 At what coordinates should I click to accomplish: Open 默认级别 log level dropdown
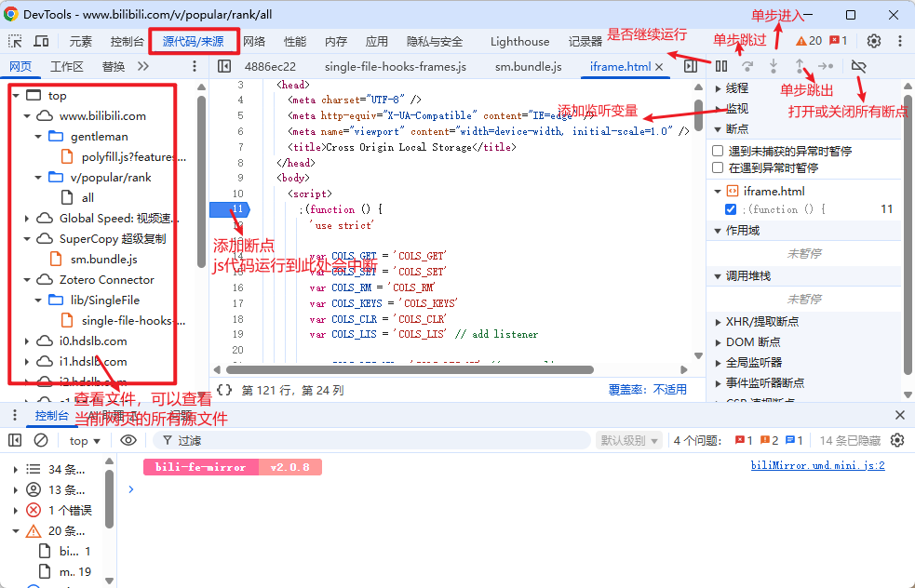click(629, 440)
